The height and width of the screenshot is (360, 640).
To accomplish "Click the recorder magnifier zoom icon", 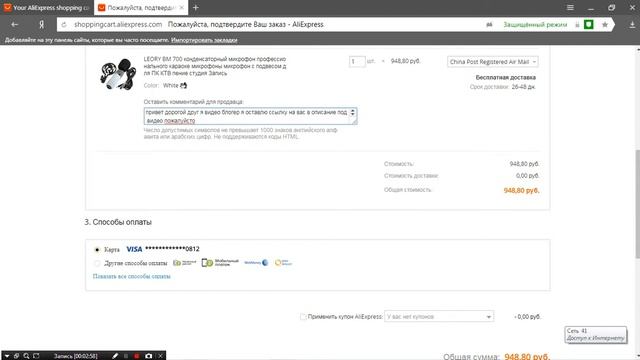I will 26,356.
